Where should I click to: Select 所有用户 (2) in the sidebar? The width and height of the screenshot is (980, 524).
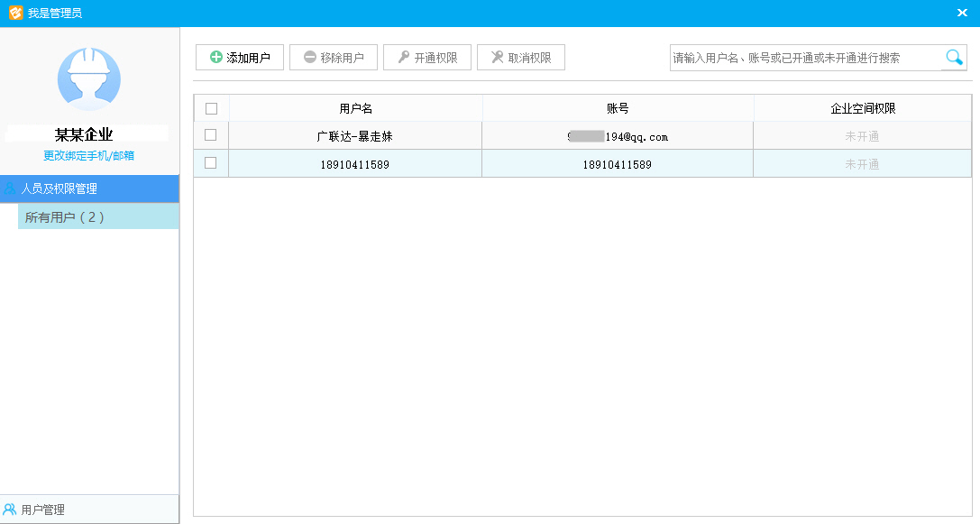pyautogui.click(x=98, y=216)
